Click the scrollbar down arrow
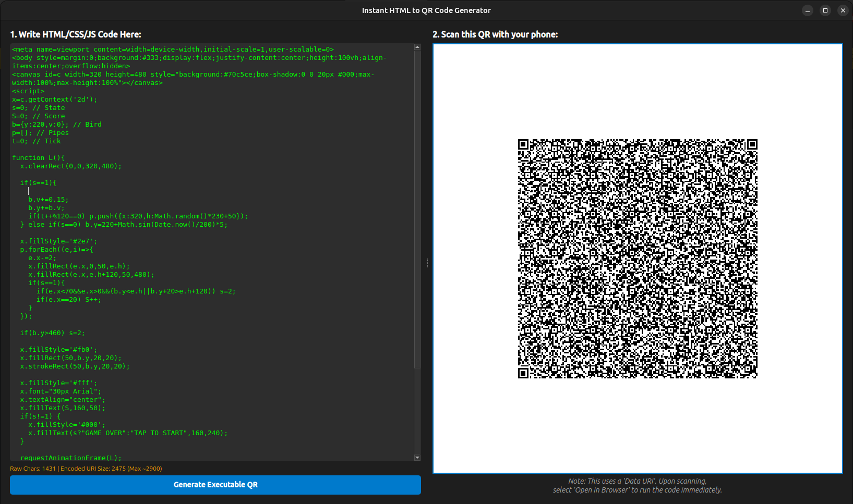 417,457
